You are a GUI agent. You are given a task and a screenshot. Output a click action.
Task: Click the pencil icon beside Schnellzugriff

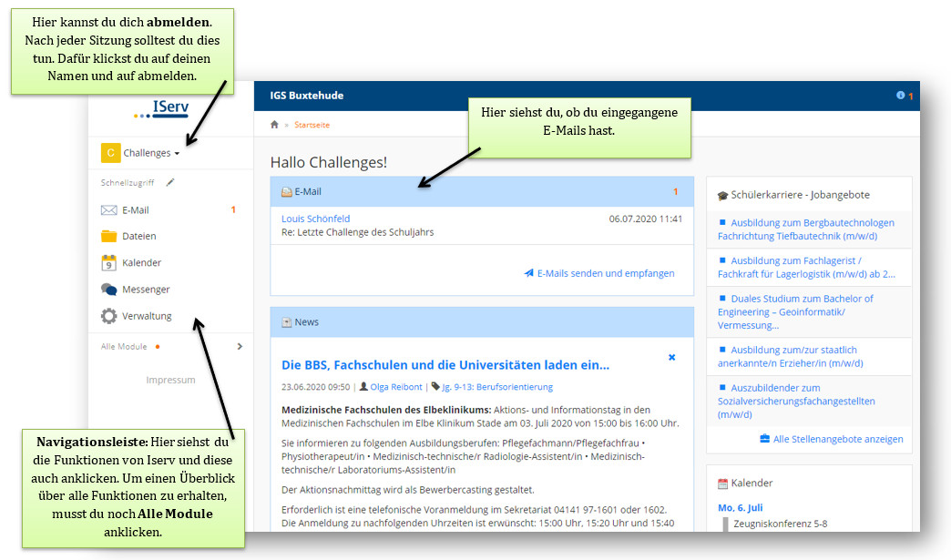pyautogui.click(x=169, y=183)
